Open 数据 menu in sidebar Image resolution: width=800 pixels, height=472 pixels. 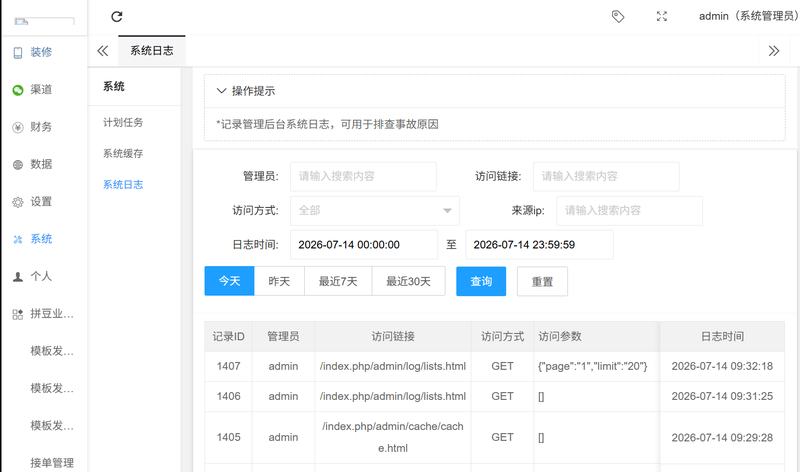point(41,164)
